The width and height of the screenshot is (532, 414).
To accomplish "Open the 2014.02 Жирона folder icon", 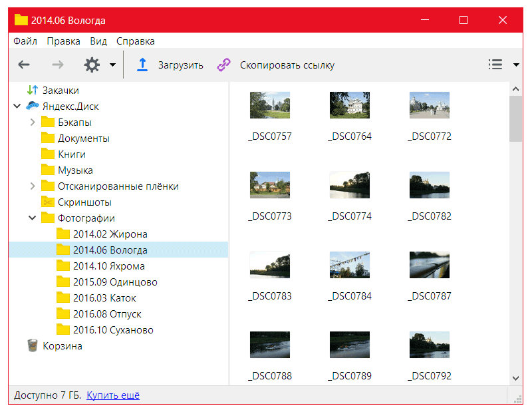I will coord(63,234).
